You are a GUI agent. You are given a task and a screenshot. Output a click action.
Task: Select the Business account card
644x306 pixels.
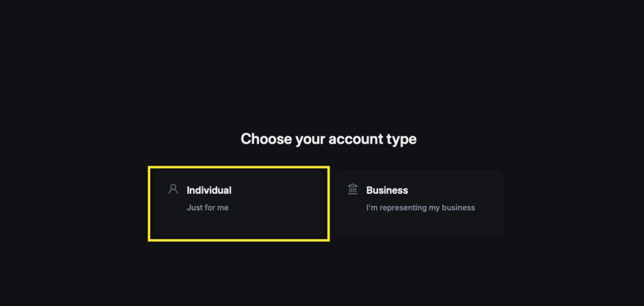(x=418, y=203)
